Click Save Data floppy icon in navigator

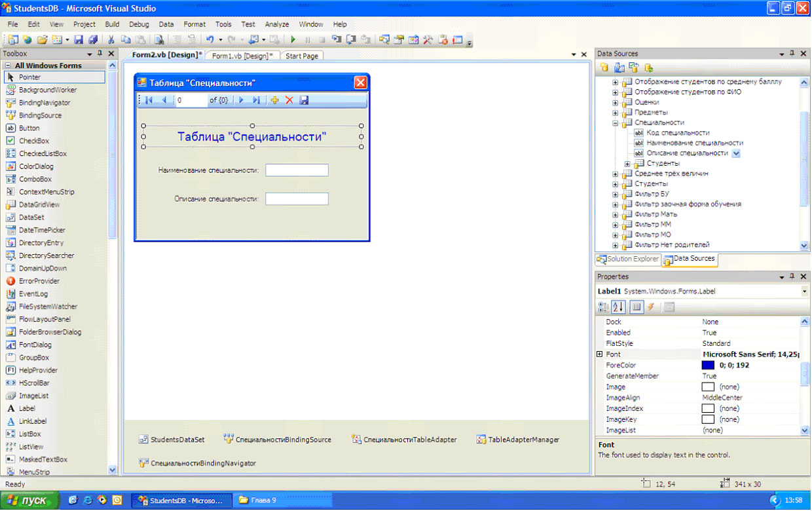click(x=304, y=100)
